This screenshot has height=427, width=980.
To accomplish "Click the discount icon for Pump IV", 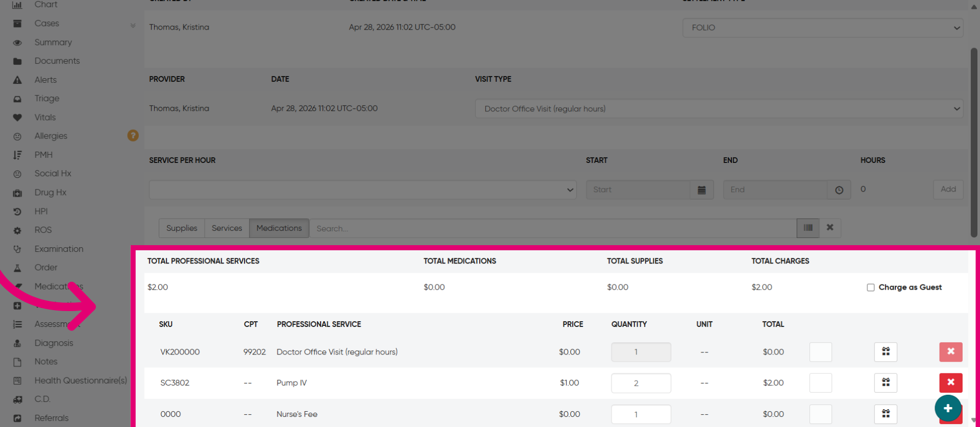I will click(x=886, y=383).
